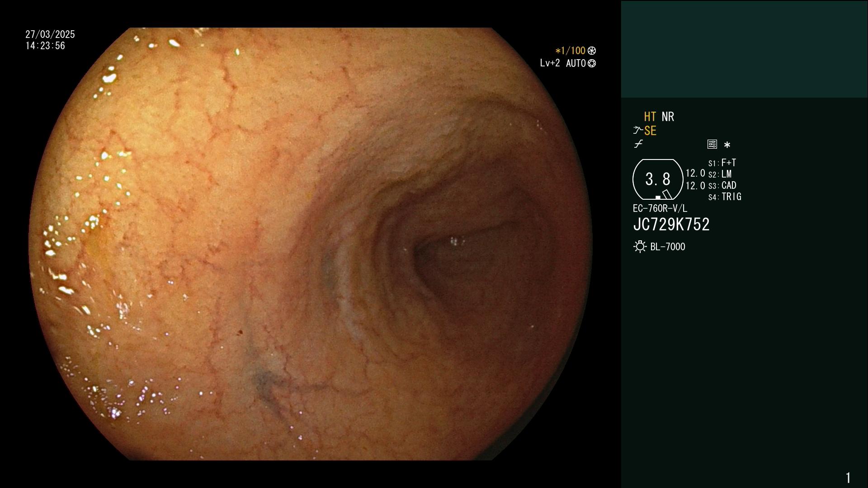Image resolution: width=868 pixels, height=488 pixels.
Task: Click the image counter 1 at bottom right
Action: click(x=848, y=478)
